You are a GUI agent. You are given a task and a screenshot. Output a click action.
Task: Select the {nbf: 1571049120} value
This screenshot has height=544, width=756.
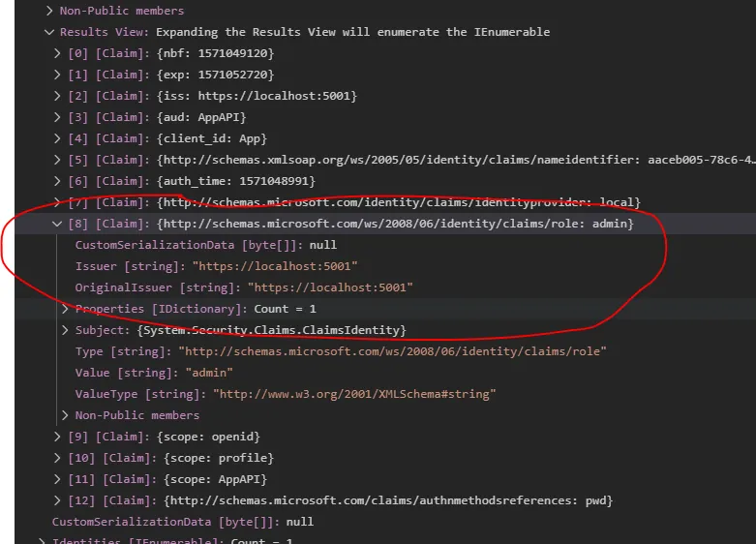[215, 53]
